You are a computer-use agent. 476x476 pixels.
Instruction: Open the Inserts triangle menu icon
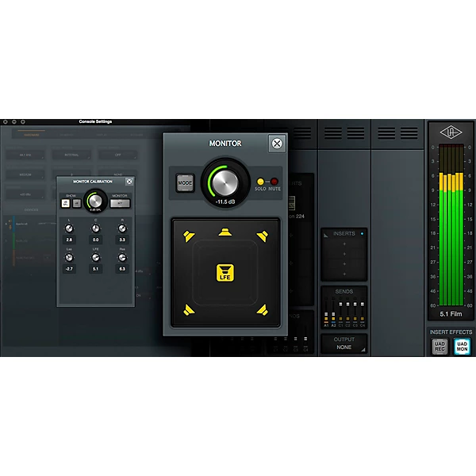point(326,235)
